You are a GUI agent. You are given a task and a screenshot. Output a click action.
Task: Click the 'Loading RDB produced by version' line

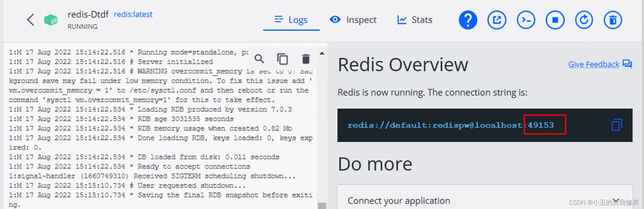pyautogui.click(x=150, y=109)
